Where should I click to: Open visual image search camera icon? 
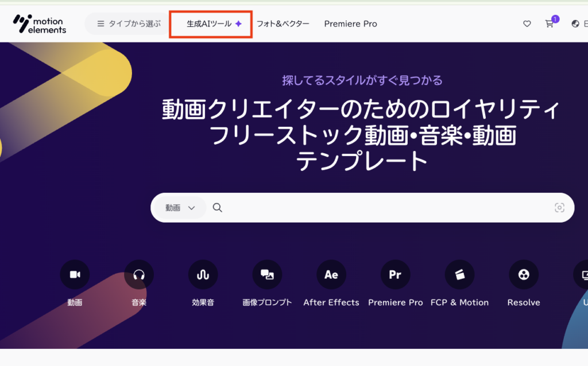(x=559, y=208)
